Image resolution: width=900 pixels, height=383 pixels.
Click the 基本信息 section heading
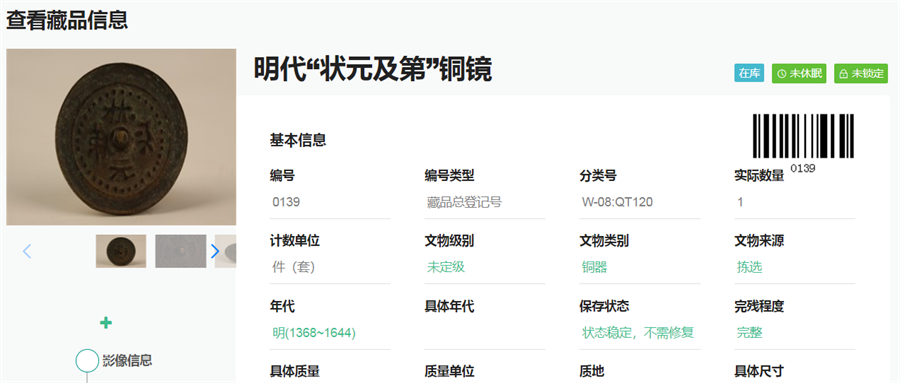298,140
